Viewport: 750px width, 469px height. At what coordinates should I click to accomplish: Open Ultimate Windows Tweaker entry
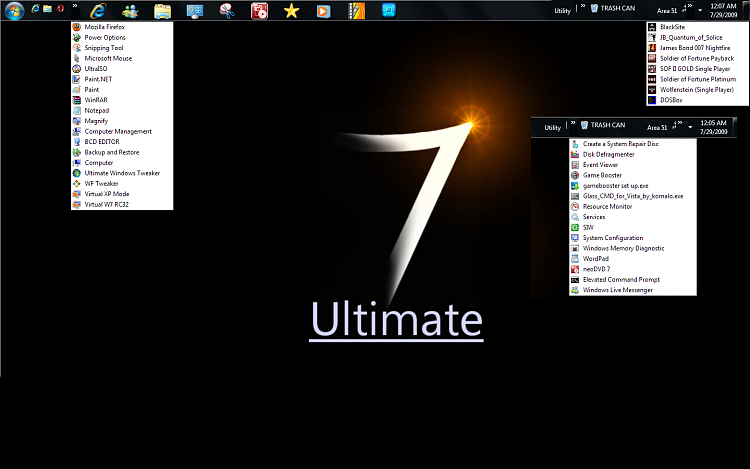click(122, 173)
